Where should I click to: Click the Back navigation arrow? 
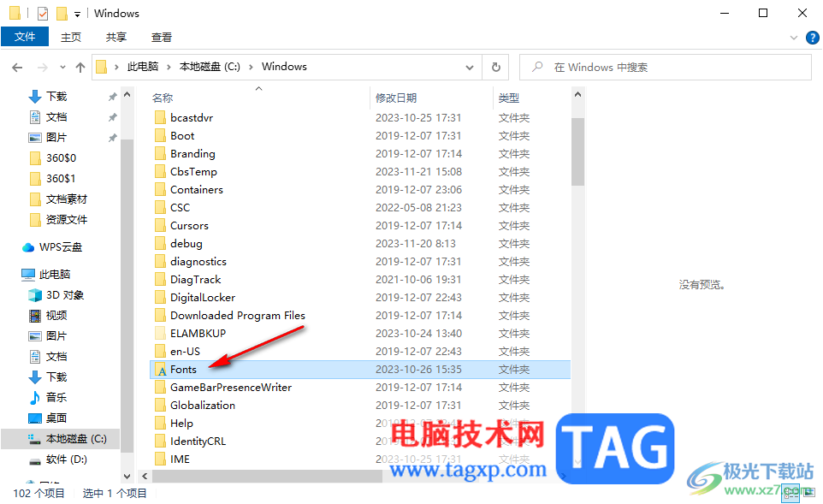click(17, 68)
